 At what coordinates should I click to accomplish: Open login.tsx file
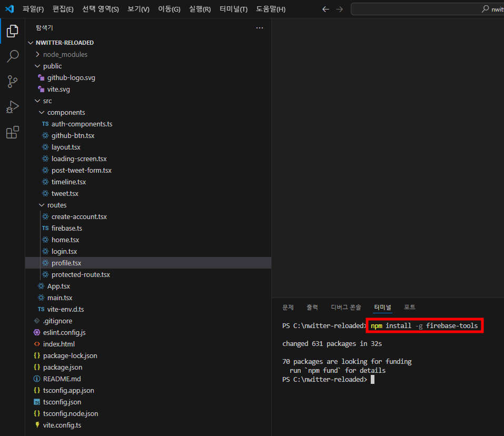click(148, 251)
